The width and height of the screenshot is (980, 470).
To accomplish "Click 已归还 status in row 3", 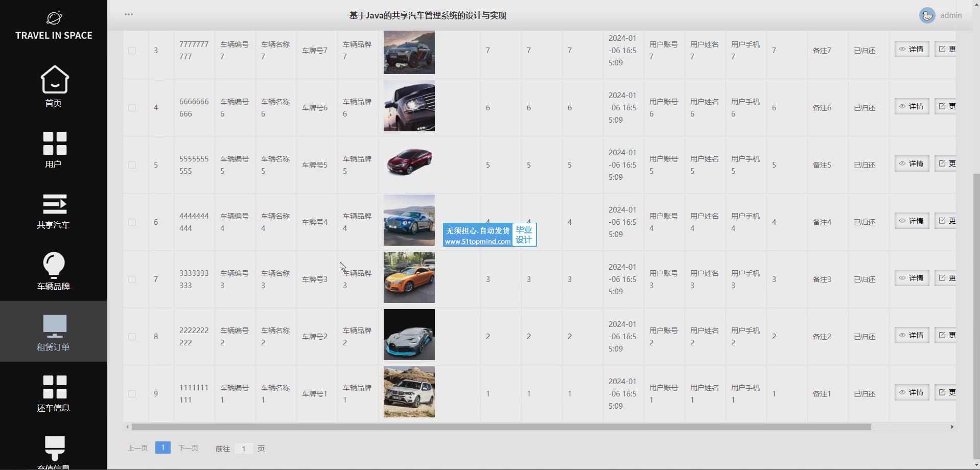I will tap(865, 51).
